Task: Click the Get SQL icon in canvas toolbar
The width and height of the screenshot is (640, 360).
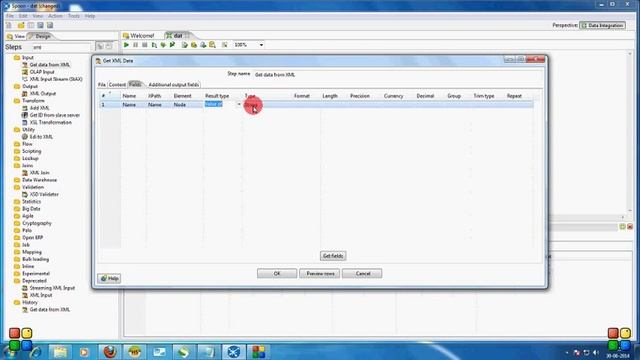Action: [203, 45]
